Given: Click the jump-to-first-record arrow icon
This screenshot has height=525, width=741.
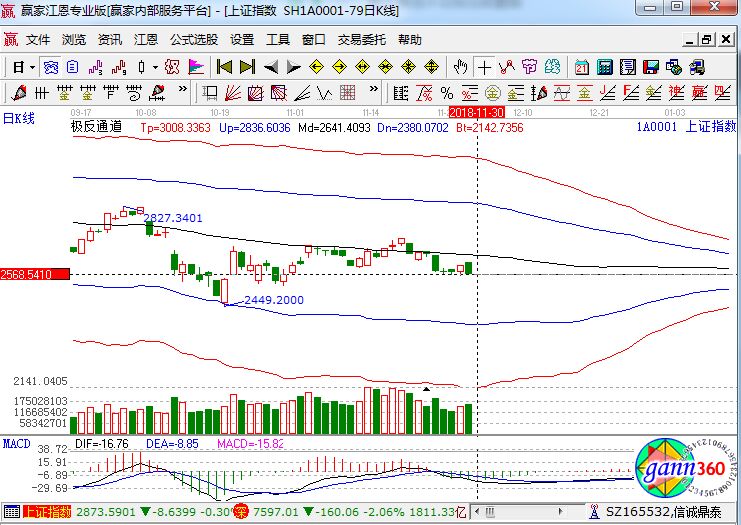Looking at the screenshot, I should (x=224, y=67).
